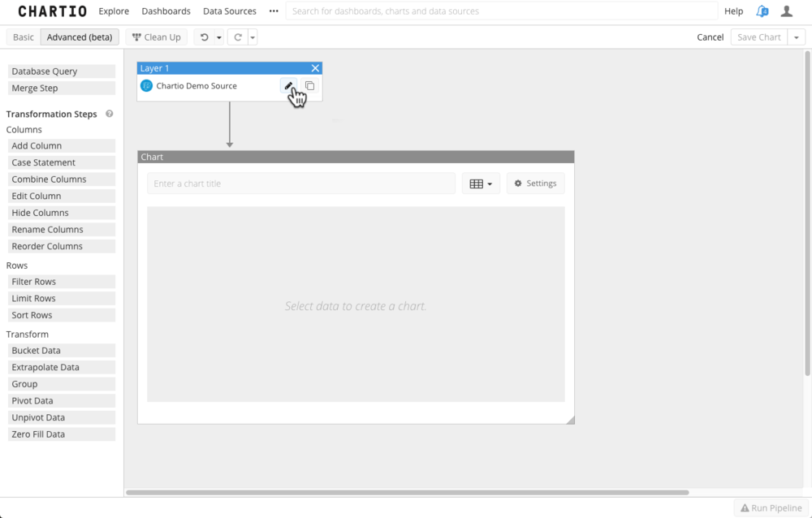Edit the Chartio Demo Source query

pos(288,86)
